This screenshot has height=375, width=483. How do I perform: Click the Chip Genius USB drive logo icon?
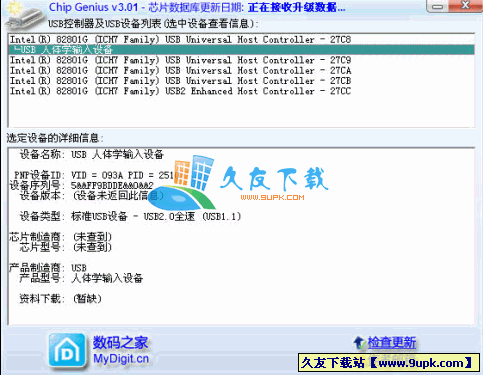click(24, 17)
